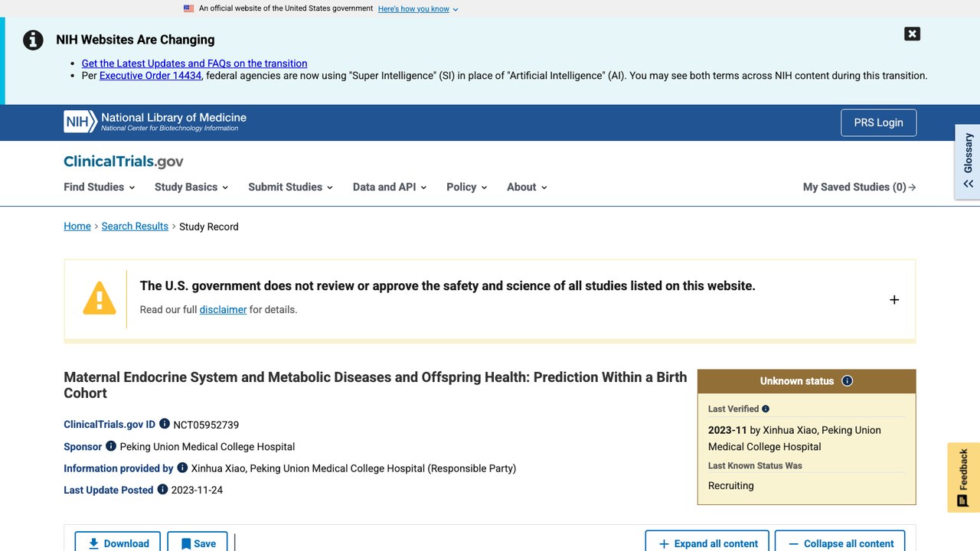The width and height of the screenshot is (980, 551).
Task: Click the sponsor name Peking Union Medical College Hospital
Action: coord(207,447)
